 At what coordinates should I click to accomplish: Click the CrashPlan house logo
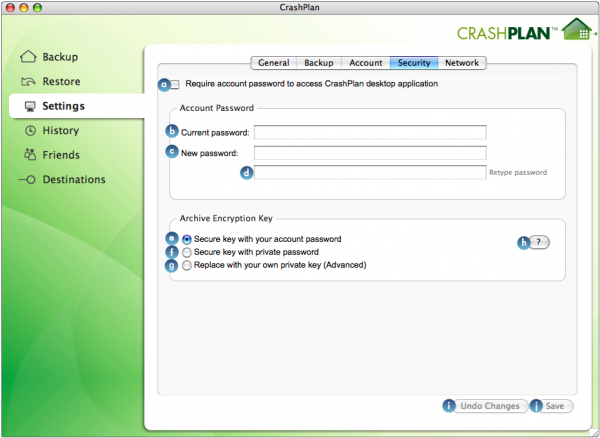578,28
